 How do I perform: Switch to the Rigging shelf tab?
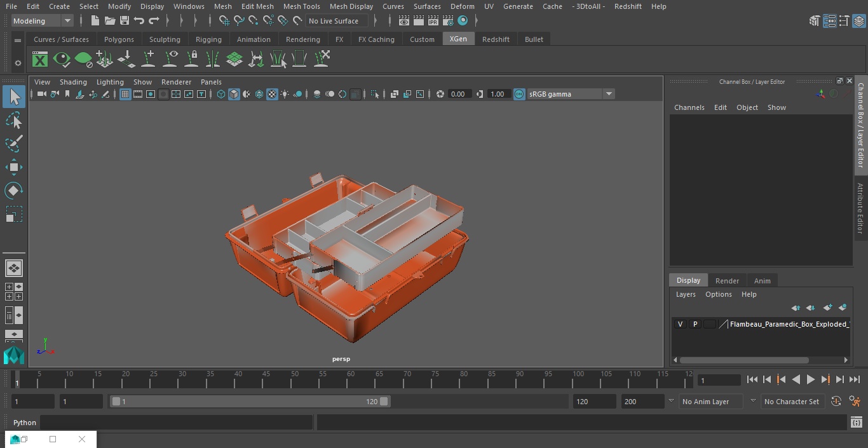point(208,39)
